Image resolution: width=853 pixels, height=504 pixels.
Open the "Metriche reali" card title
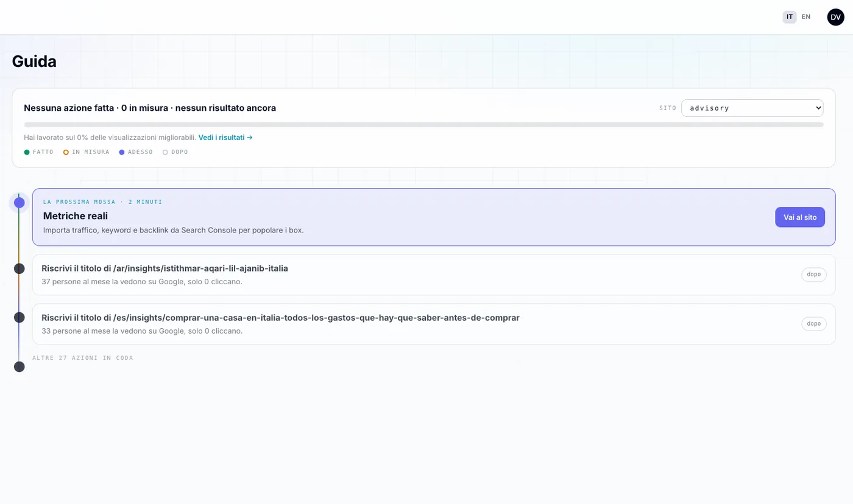[76, 216]
